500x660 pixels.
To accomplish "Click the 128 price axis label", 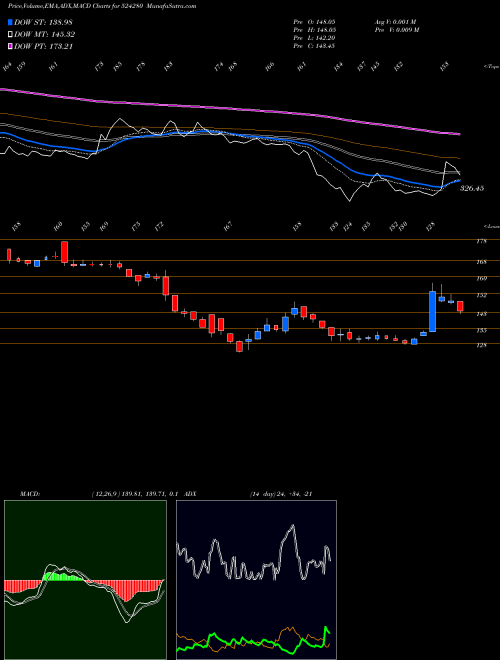I will [482, 345].
